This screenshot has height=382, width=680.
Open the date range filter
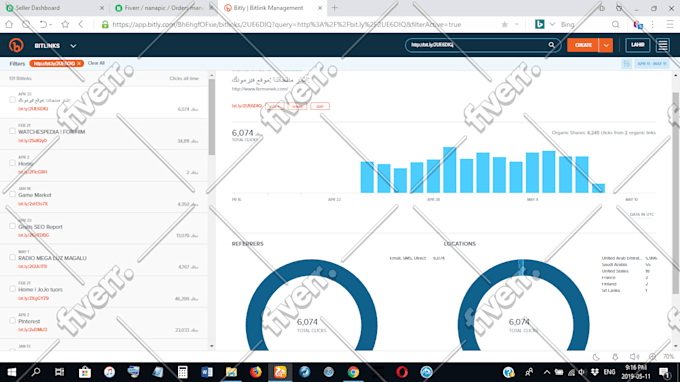click(x=652, y=64)
